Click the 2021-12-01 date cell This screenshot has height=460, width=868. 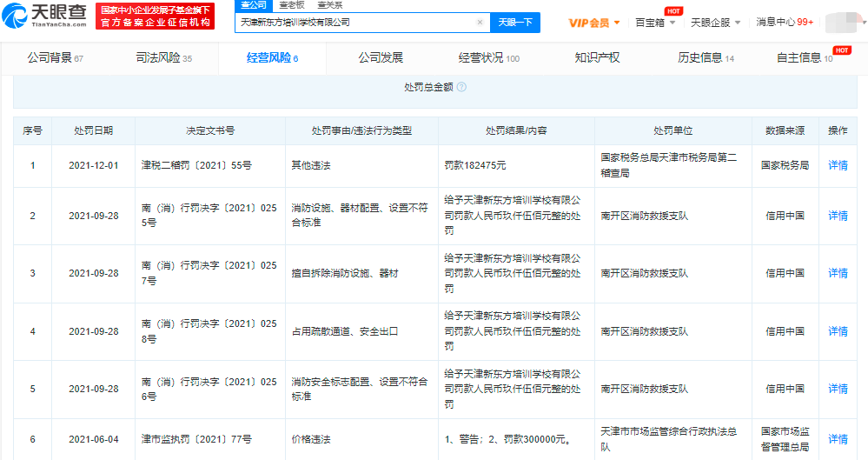94,165
